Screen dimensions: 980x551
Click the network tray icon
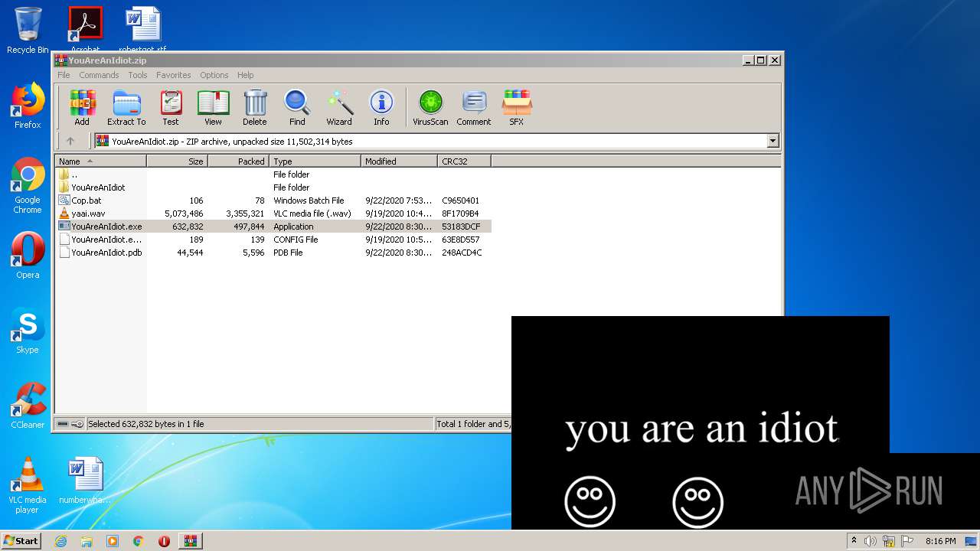(x=889, y=541)
